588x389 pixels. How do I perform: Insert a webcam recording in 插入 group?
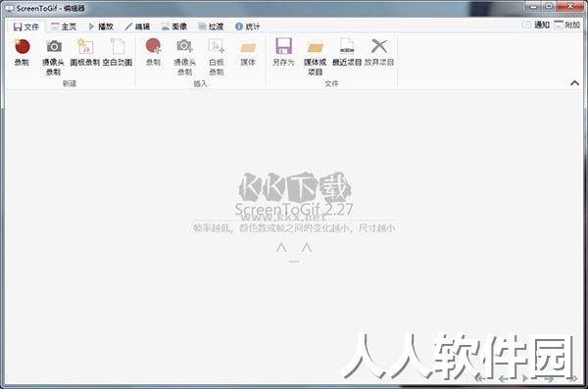[x=184, y=56]
